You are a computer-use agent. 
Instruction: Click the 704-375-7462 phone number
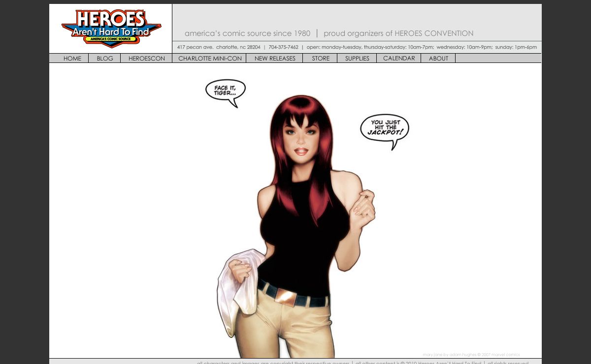point(283,47)
